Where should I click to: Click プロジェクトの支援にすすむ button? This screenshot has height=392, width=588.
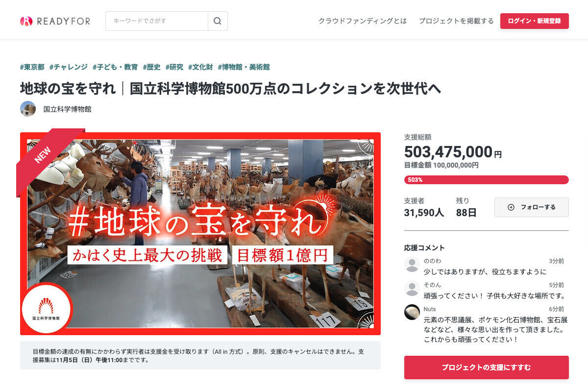coord(487,367)
